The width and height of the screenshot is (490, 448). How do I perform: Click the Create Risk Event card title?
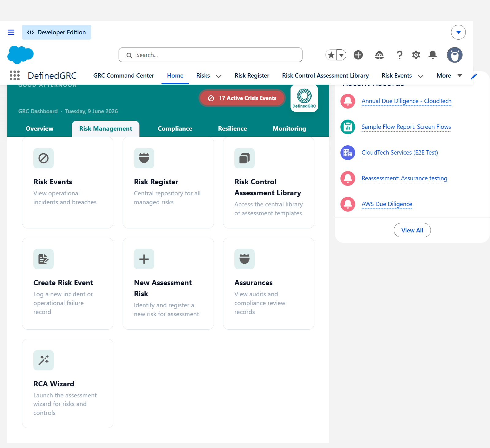click(63, 283)
